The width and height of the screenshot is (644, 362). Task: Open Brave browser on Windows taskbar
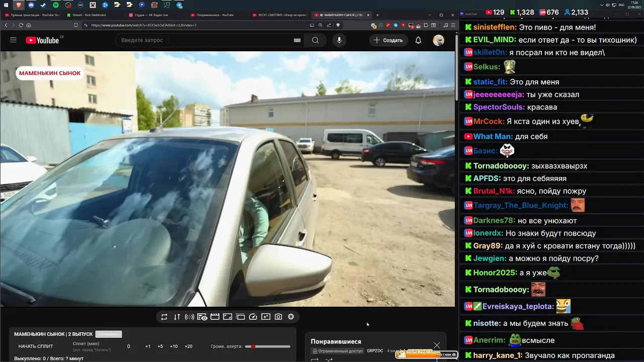[x=19, y=5]
